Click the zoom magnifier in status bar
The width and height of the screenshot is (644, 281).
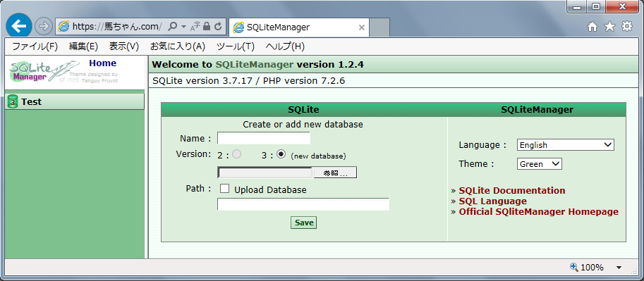[x=574, y=267]
